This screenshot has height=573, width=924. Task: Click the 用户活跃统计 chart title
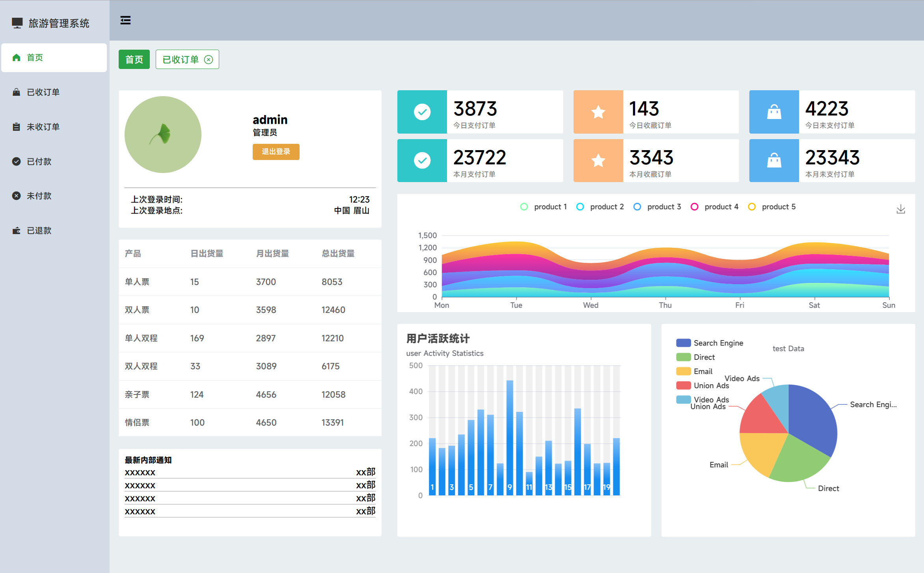(438, 339)
